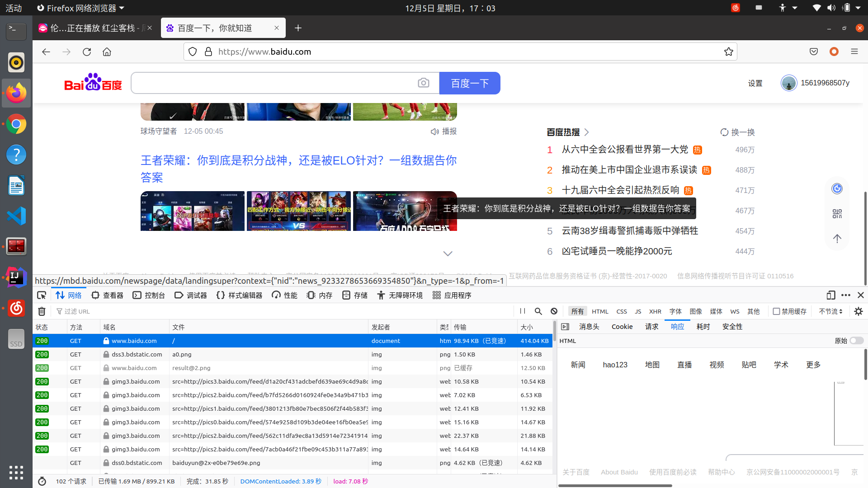The width and height of the screenshot is (868, 488).
Task: Click the Baidu back-to-top arrow icon
Action: point(837,239)
